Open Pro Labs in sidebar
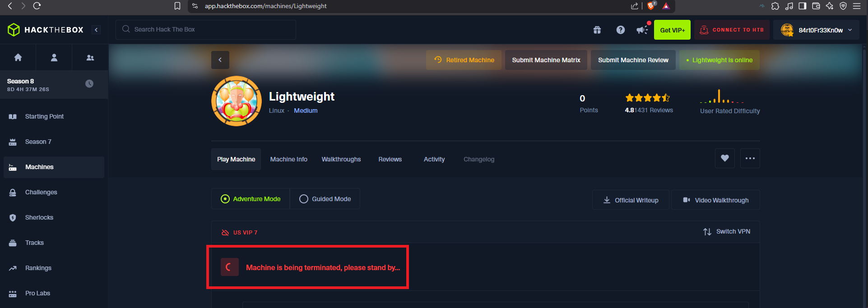This screenshot has width=868, height=308. [x=54, y=293]
